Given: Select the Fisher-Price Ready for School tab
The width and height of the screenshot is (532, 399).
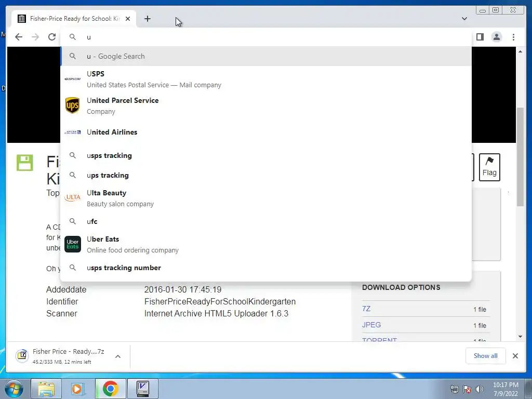Looking at the screenshot, I should [74, 19].
